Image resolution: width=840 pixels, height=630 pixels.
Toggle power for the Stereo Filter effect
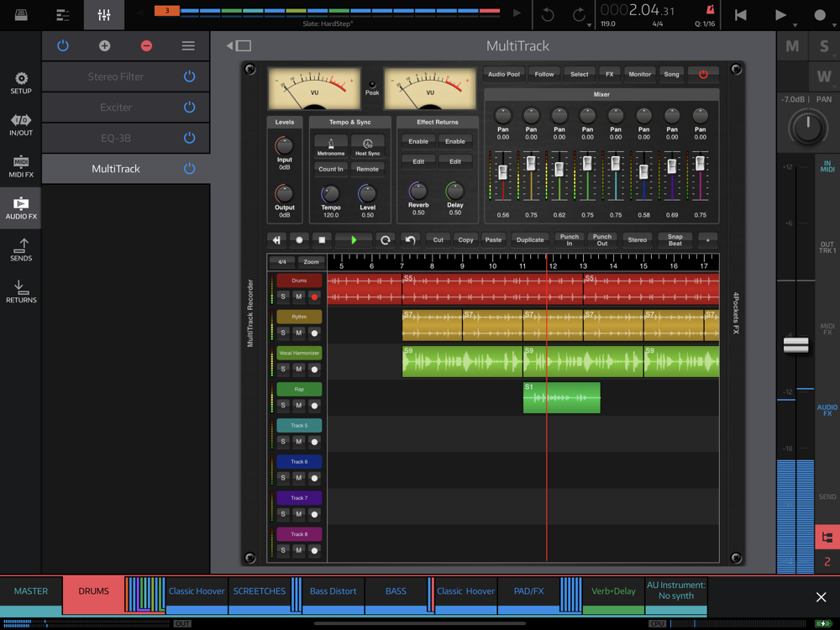tap(189, 76)
